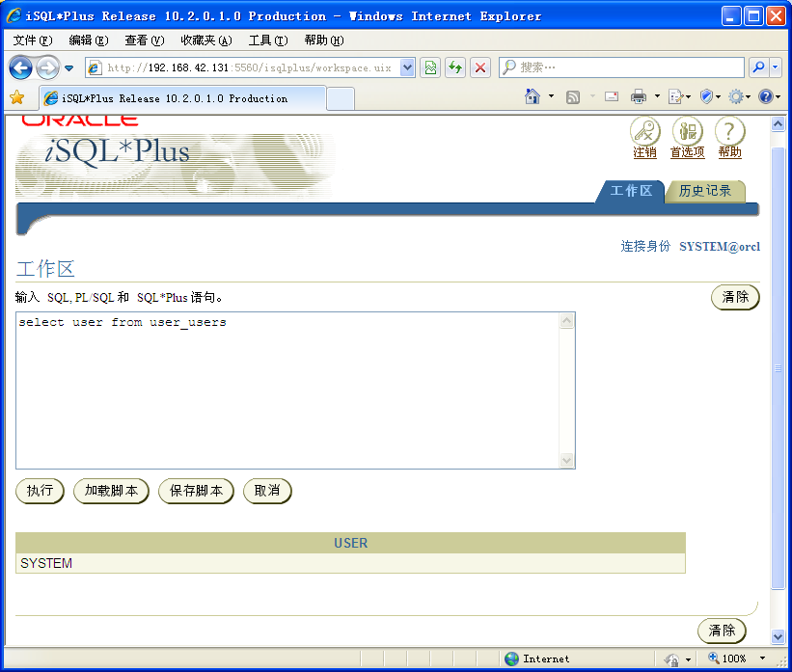
Task: Click the Print icon in toolbar
Action: point(639,96)
